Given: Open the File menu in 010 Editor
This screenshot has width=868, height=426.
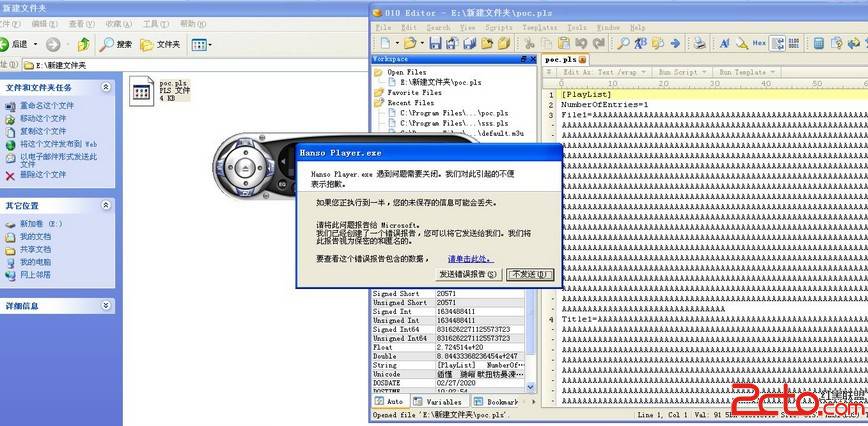Looking at the screenshot, I should [383, 27].
